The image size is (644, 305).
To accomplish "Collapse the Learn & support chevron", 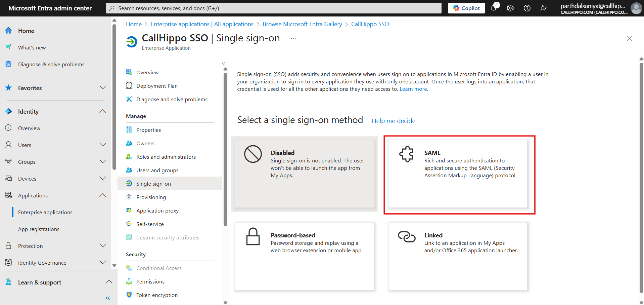I will [x=109, y=282].
